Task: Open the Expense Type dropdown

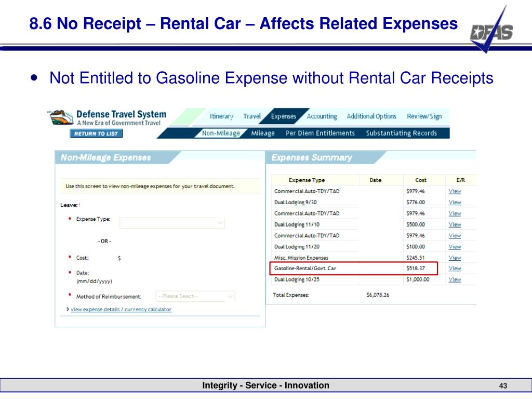Action: 172,223
